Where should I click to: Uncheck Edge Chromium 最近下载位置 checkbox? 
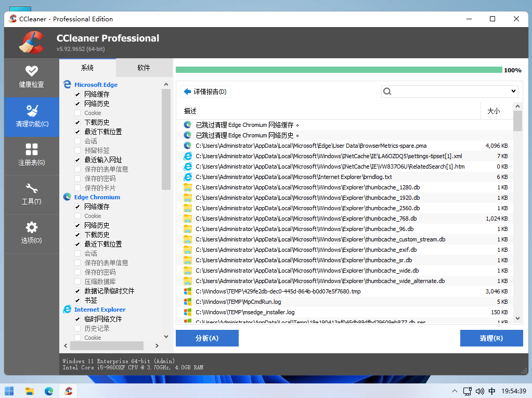[x=77, y=244]
